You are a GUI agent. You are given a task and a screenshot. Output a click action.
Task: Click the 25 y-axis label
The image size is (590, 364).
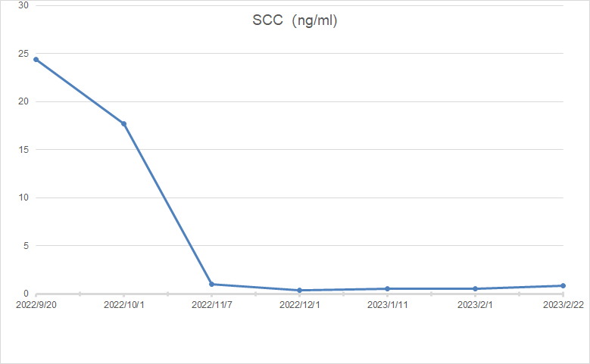(23, 54)
